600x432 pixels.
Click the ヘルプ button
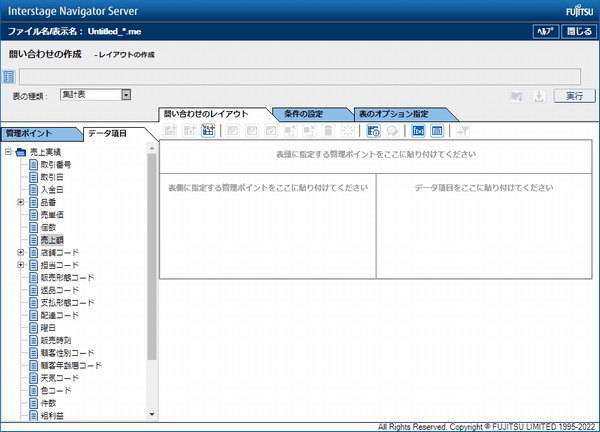point(546,31)
